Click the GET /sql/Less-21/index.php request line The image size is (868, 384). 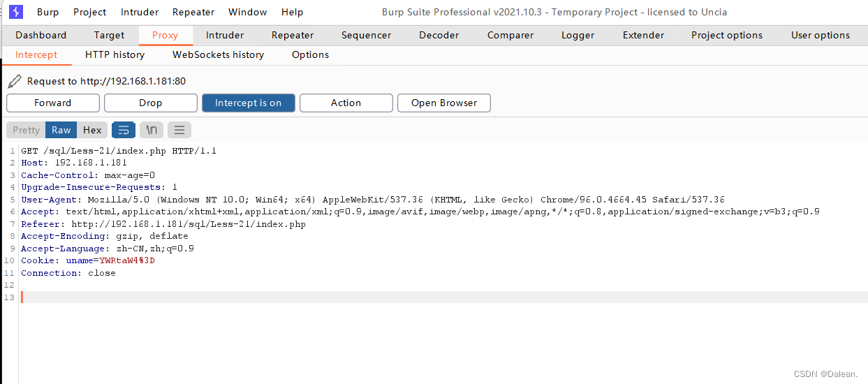click(x=119, y=151)
